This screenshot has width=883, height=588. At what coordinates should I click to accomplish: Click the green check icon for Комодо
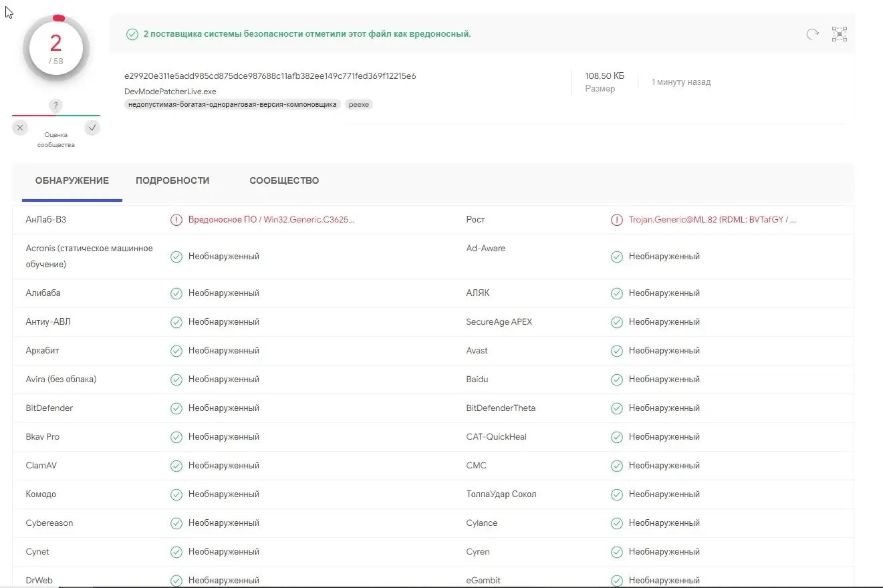[176, 494]
